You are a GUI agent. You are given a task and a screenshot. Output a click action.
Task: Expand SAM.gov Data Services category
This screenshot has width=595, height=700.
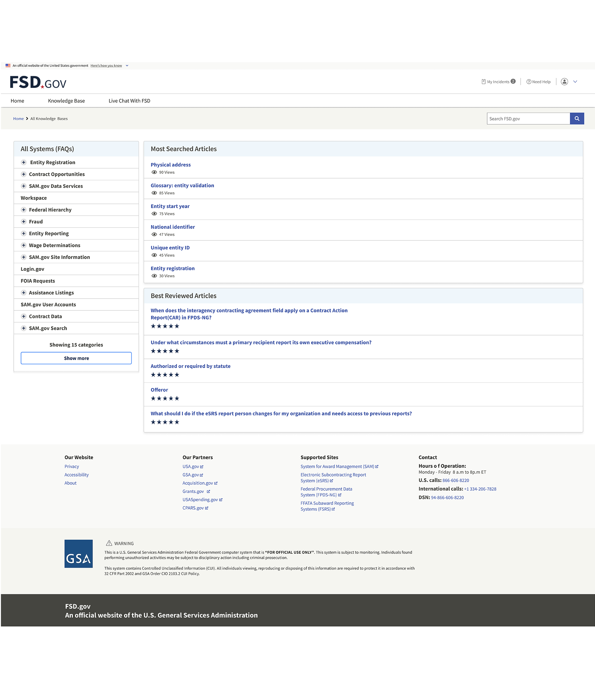tap(24, 186)
